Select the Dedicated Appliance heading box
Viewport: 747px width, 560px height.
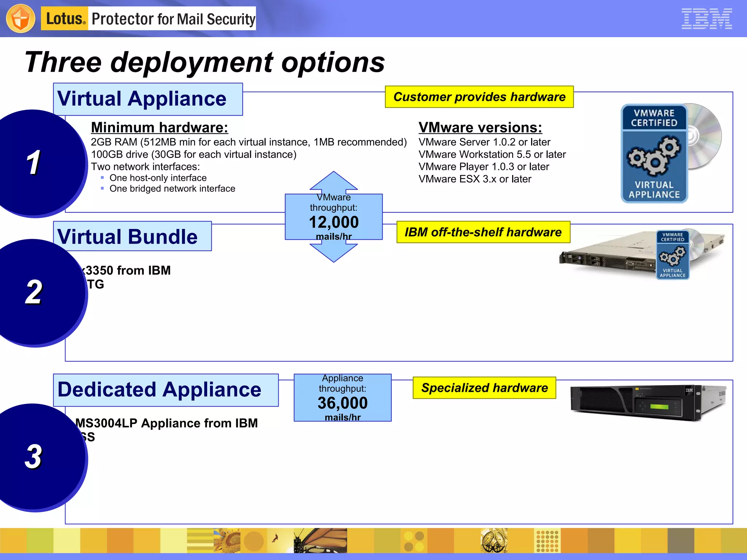166,390
